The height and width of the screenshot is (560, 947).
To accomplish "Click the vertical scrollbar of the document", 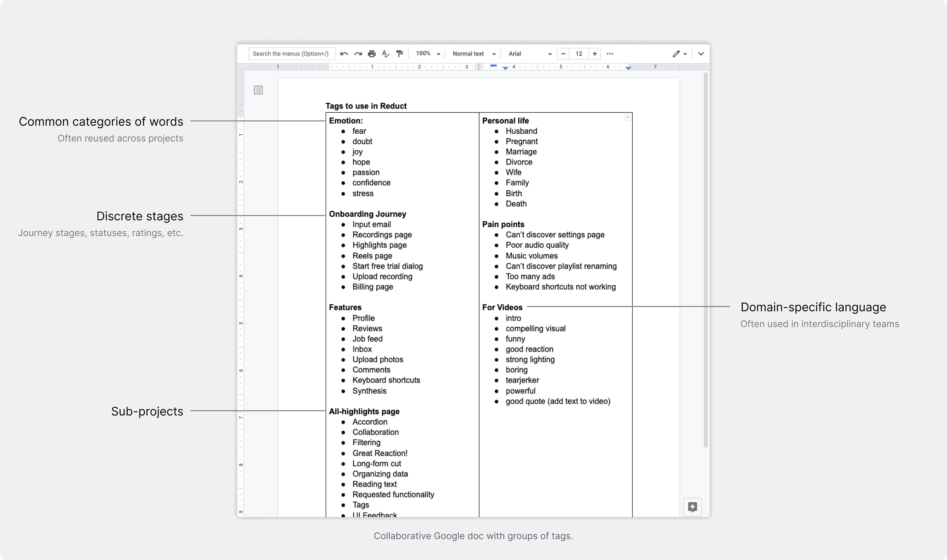I will (705, 260).
